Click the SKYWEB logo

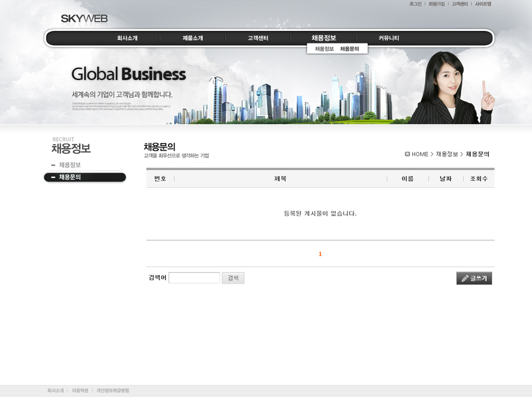pos(84,19)
